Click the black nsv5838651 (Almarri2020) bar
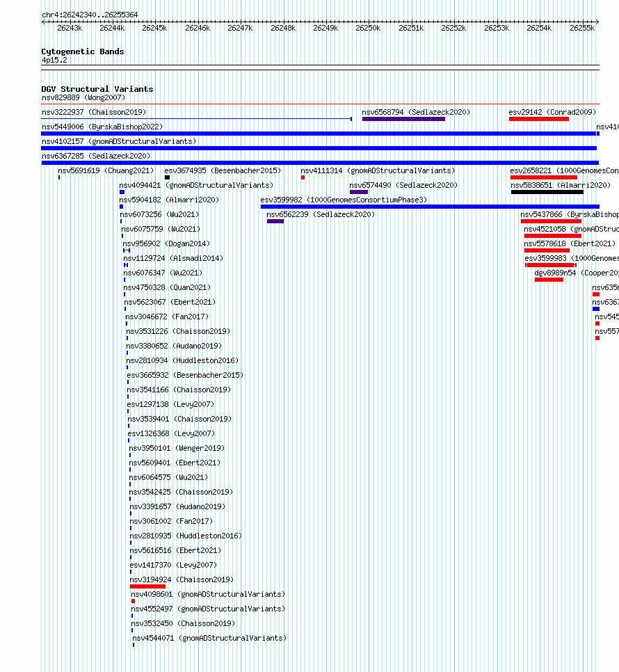The width and height of the screenshot is (619, 672). point(547,192)
